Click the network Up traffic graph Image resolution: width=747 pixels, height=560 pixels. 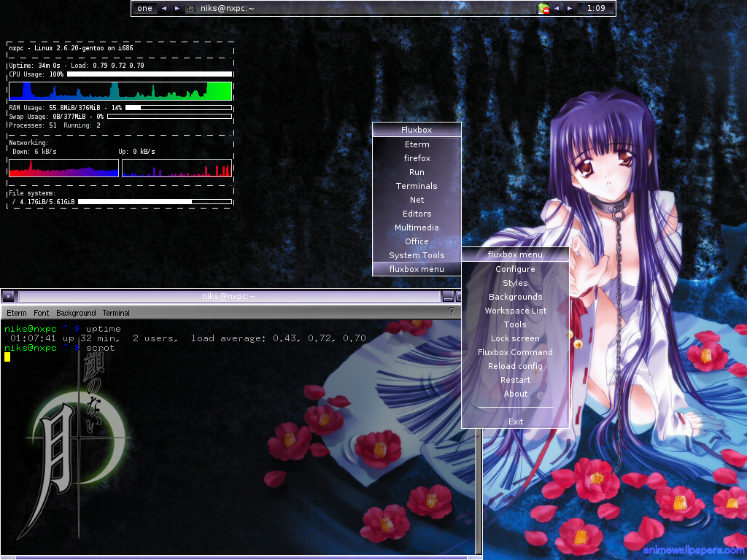click(x=177, y=168)
